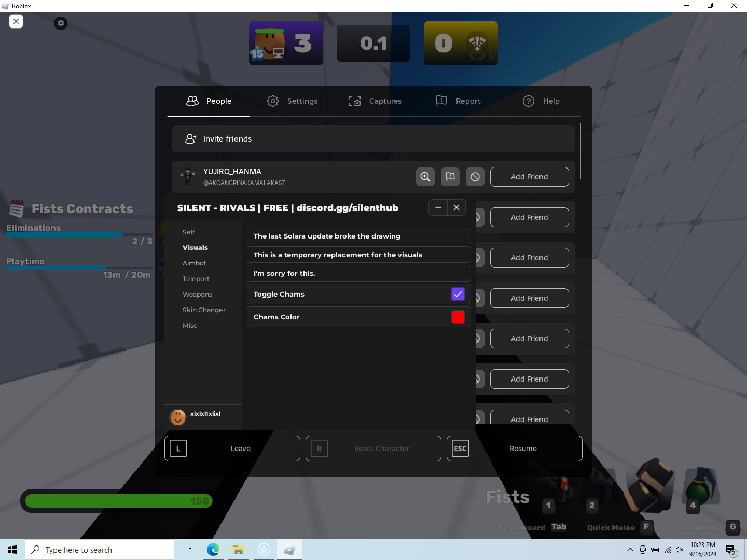Open File Explorer from the taskbar
Image resolution: width=747 pixels, height=560 pixels.
[x=239, y=550]
